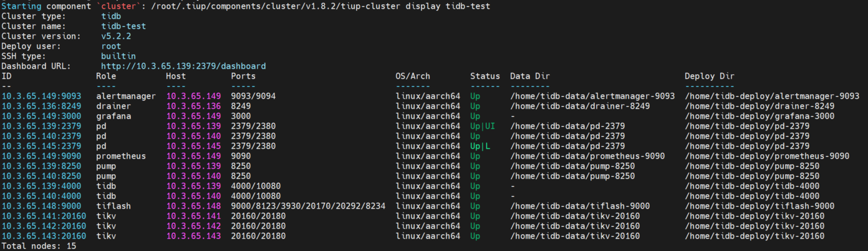
Task: Click ID 10.3.65.149:3000
Action: pos(41,116)
